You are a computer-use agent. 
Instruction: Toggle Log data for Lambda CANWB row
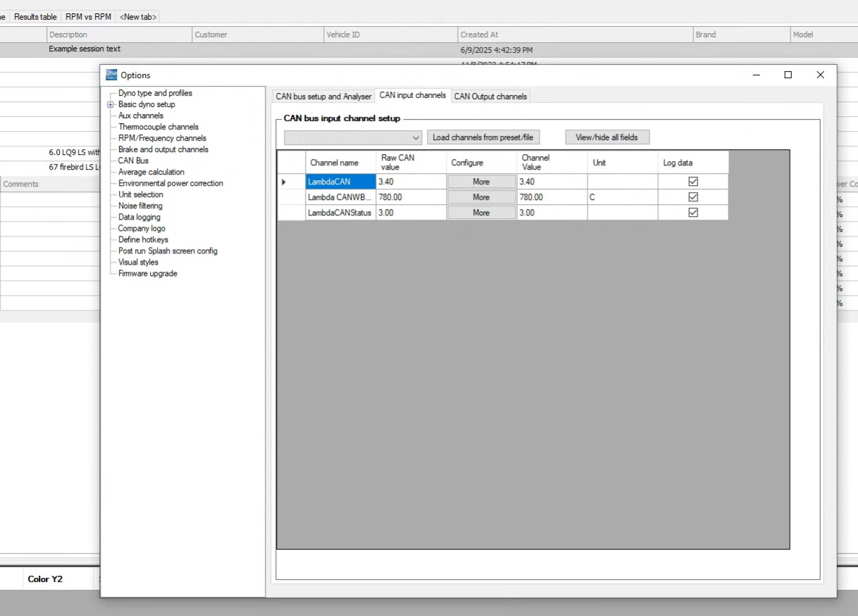point(692,197)
